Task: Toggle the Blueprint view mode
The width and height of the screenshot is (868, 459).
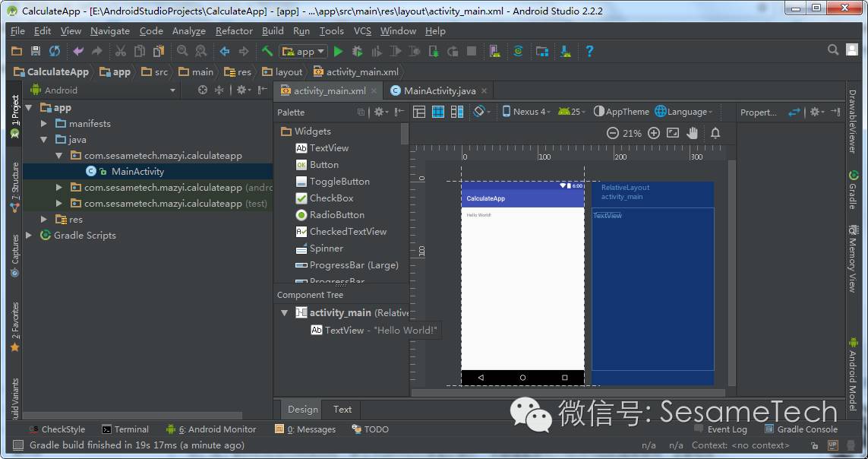Action: coord(438,112)
